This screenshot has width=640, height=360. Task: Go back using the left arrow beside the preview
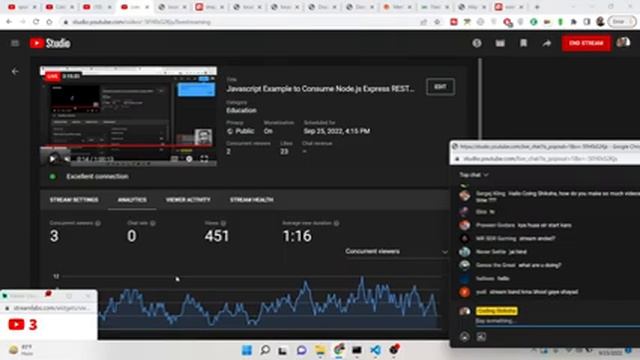[15, 71]
